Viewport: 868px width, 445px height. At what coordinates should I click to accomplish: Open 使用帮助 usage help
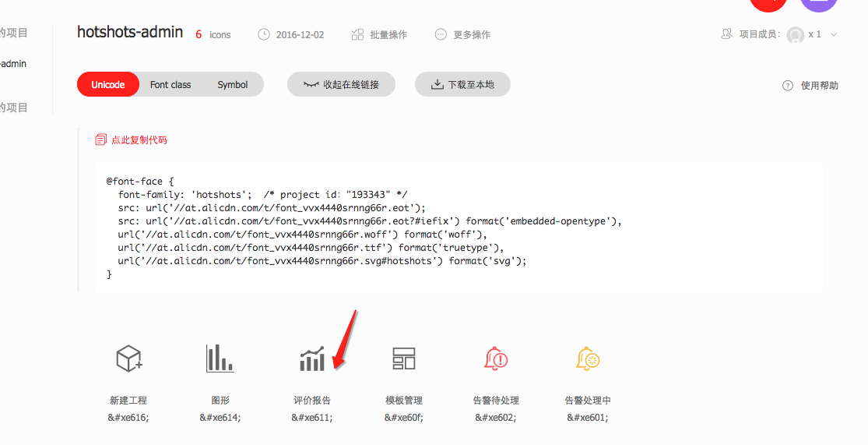click(819, 86)
